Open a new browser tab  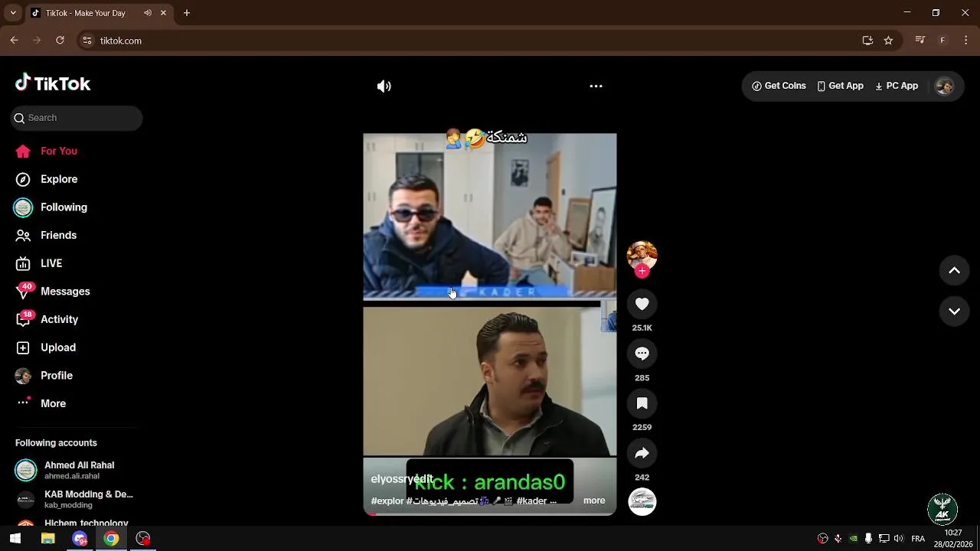(187, 13)
